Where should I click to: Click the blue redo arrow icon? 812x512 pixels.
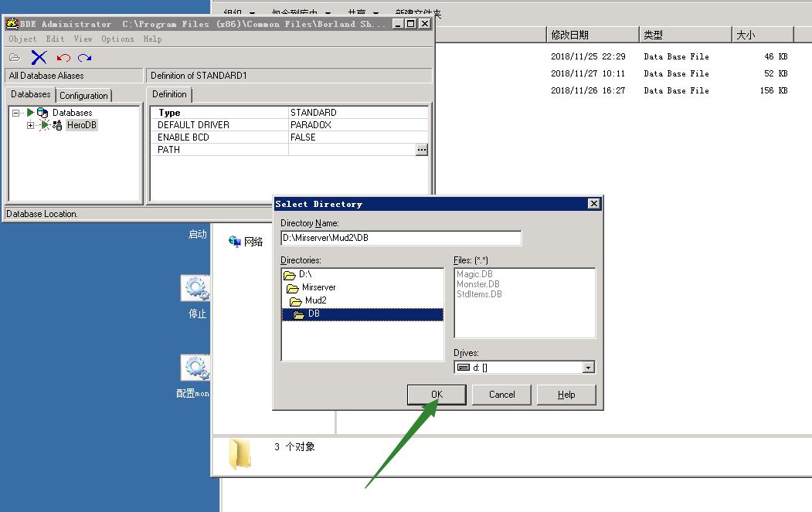[85, 57]
